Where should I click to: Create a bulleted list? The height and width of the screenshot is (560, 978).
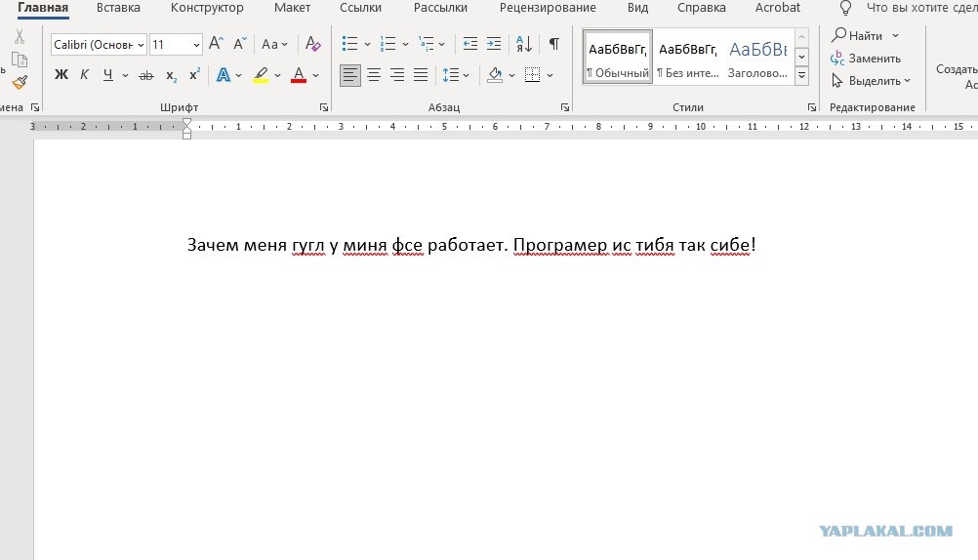pyautogui.click(x=349, y=44)
